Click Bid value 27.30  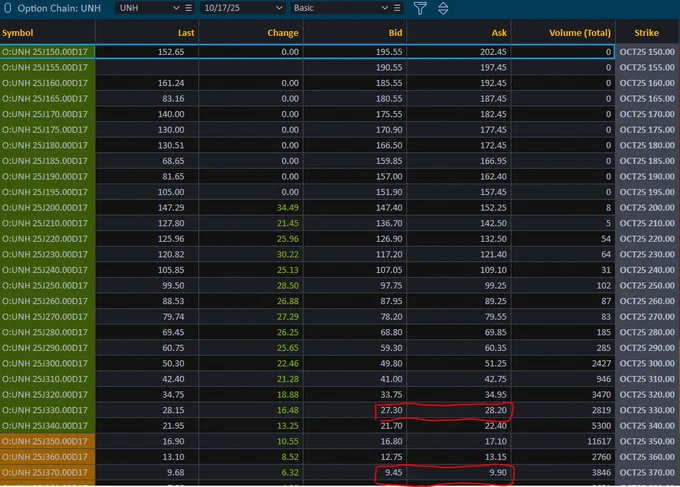pyautogui.click(x=391, y=410)
